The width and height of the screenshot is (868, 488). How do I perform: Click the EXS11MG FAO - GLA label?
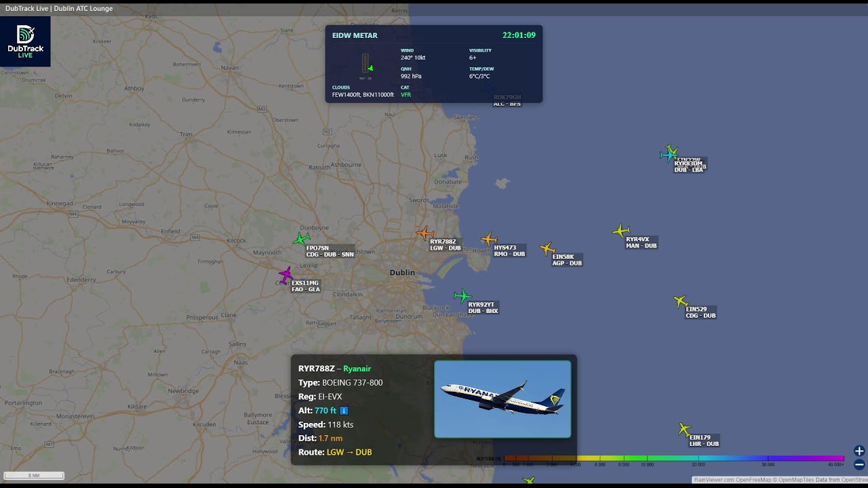click(x=305, y=286)
